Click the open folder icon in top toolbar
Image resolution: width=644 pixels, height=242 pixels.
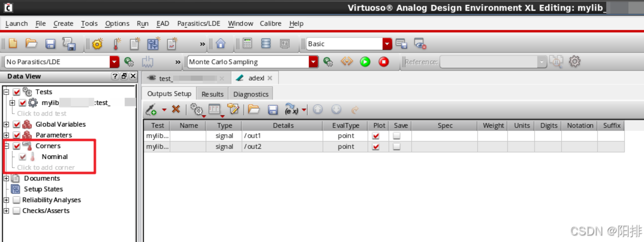[x=31, y=44]
